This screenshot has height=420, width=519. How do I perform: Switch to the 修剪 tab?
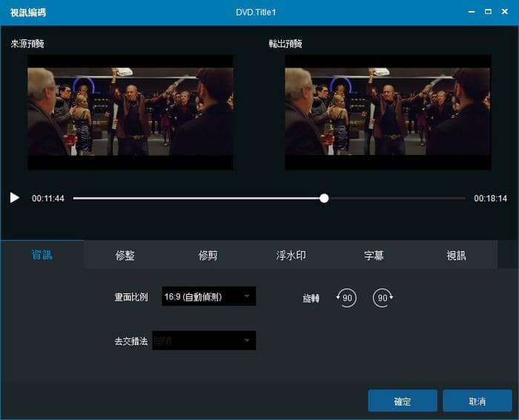coord(208,256)
